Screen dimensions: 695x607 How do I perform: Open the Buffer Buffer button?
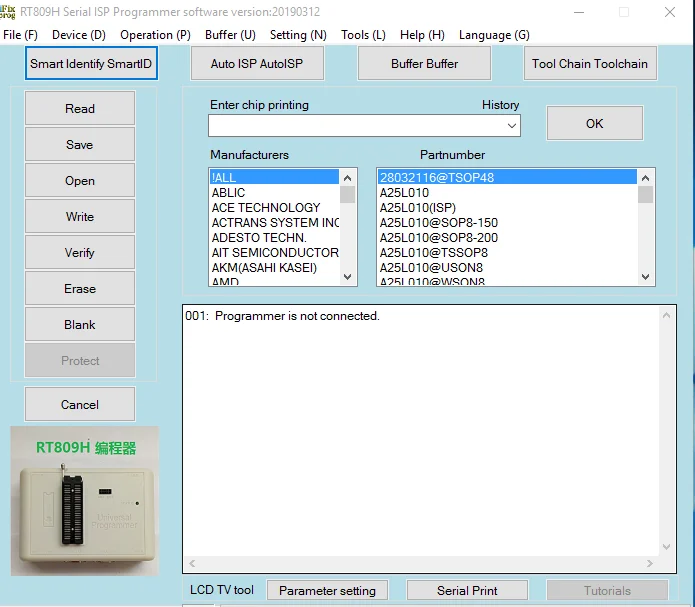pos(424,63)
